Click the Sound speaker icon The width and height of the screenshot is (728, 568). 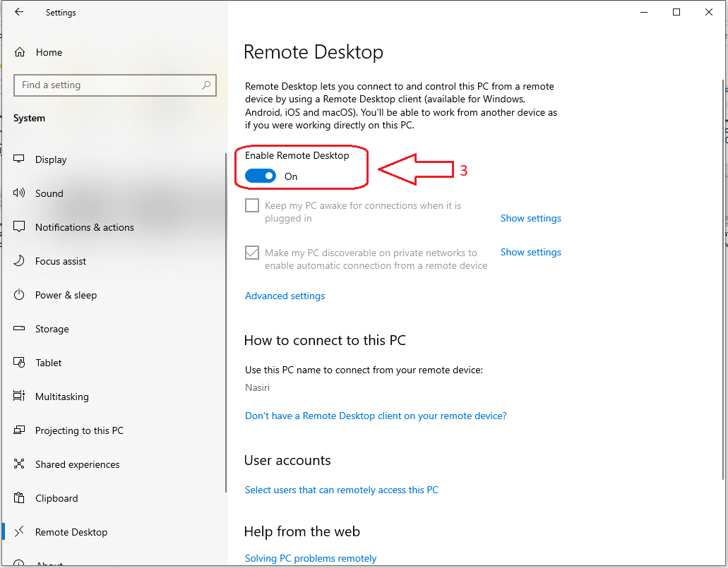click(20, 193)
